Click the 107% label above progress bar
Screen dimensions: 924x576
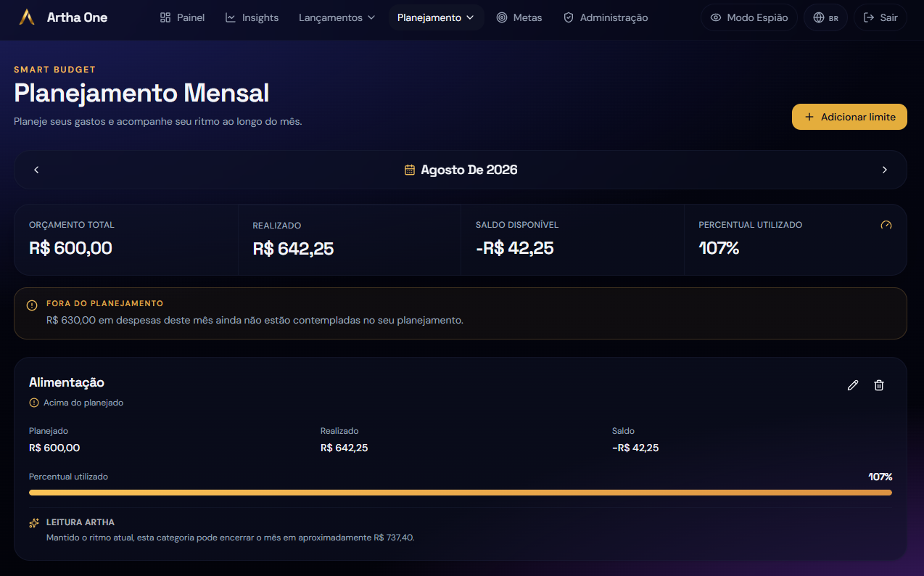pyautogui.click(x=880, y=477)
